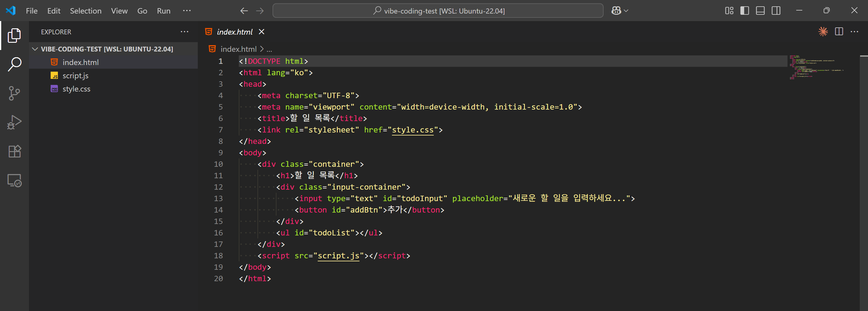
Task: Click the command center search box
Action: tap(438, 11)
